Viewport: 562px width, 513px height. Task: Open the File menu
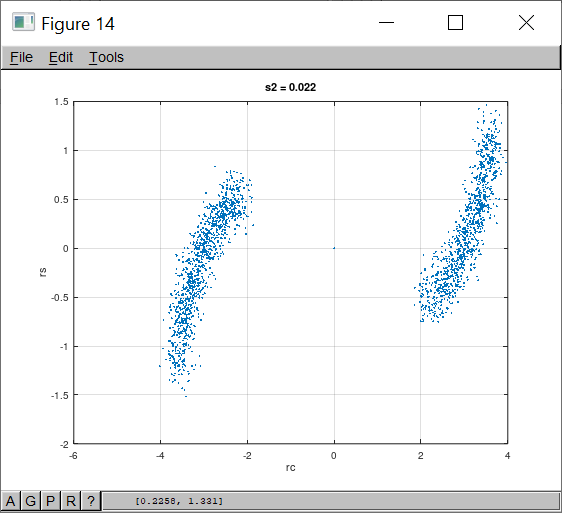(22, 57)
